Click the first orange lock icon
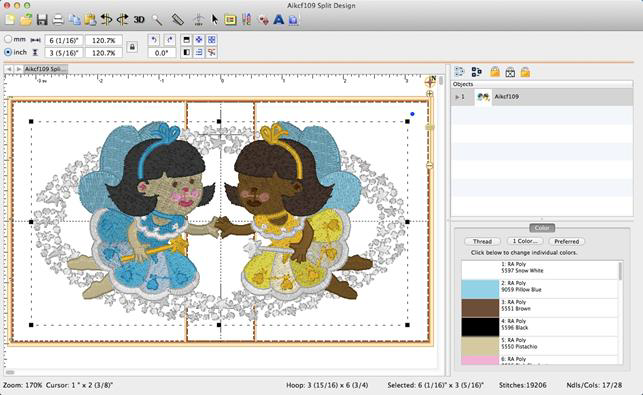643x395 pixels. (495, 72)
